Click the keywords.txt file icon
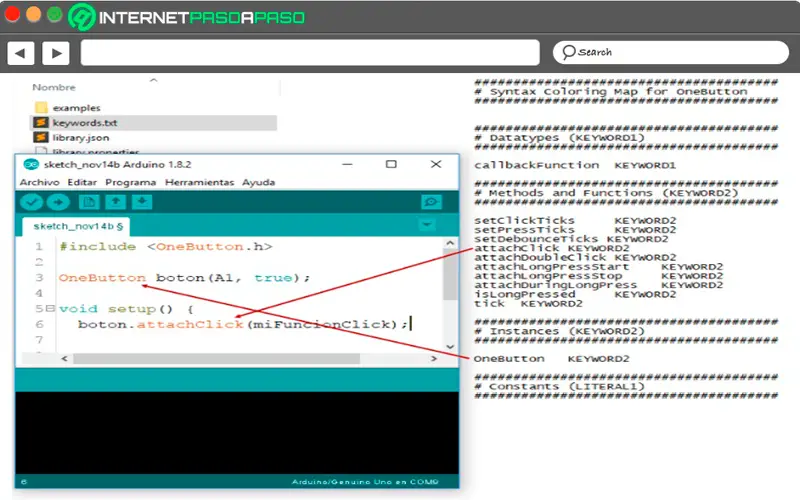The image size is (800, 500). [41, 122]
